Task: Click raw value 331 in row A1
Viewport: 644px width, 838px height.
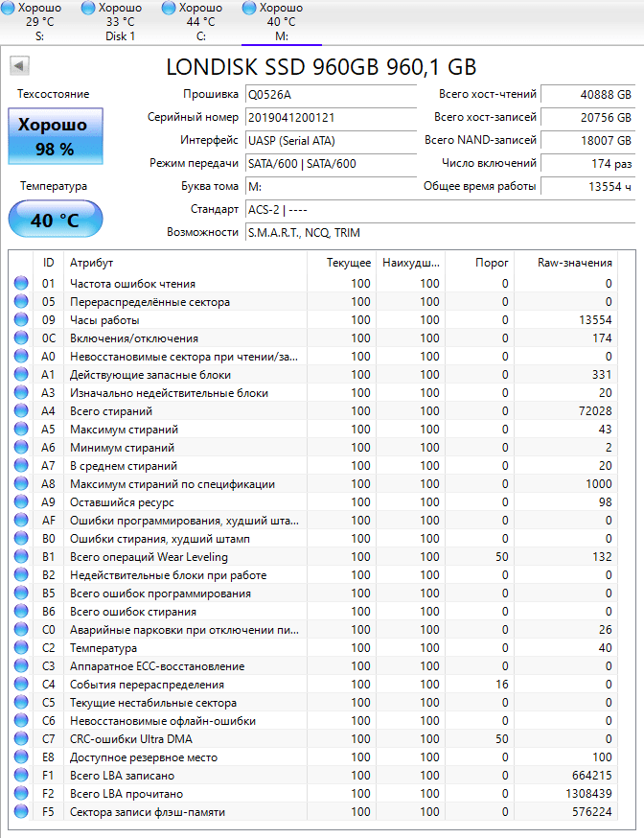Action: pyautogui.click(x=602, y=375)
